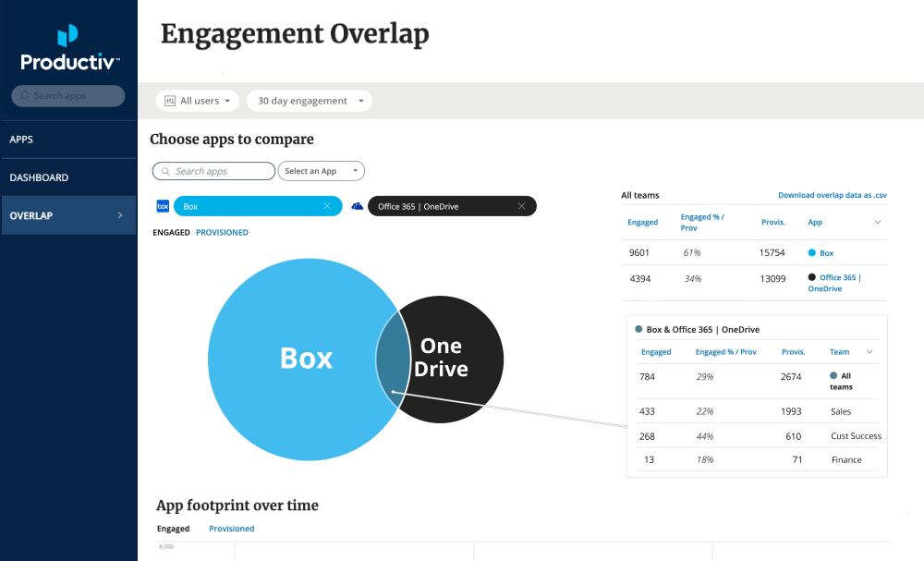Click the 1993 provisioned value for Sales
Screen dimensions: 924x561
coord(791,411)
